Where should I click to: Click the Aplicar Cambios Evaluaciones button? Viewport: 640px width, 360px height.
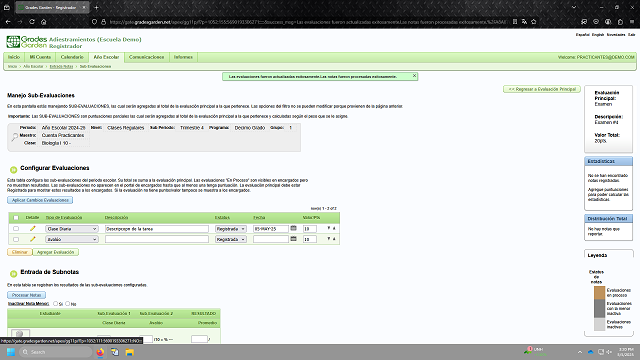(x=40, y=200)
